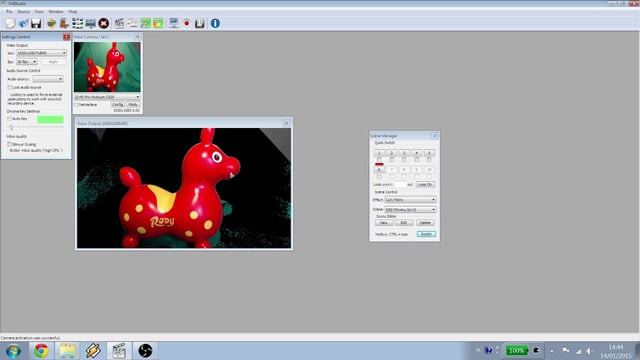Open Chrome from the taskbar
Viewport: 640px width, 360px height.
pos(41,351)
